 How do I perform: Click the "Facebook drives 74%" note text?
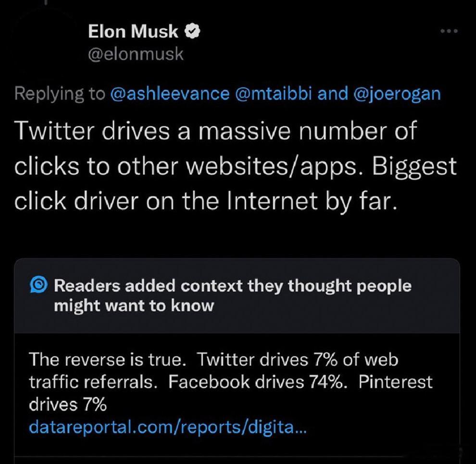tap(257, 382)
